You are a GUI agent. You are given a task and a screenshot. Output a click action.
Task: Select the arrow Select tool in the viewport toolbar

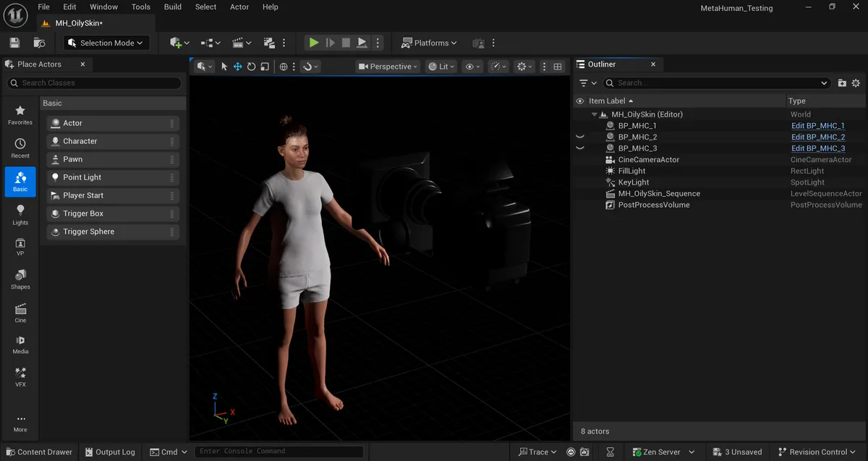point(224,67)
